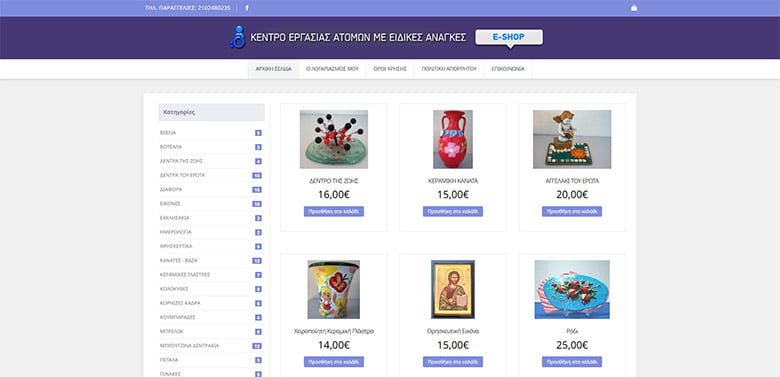The height and width of the screenshot is (377, 780).
Task: Open the ΟΡΟΙ ΧΡΗΣΗΣ menu item
Action: click(390, 70)
